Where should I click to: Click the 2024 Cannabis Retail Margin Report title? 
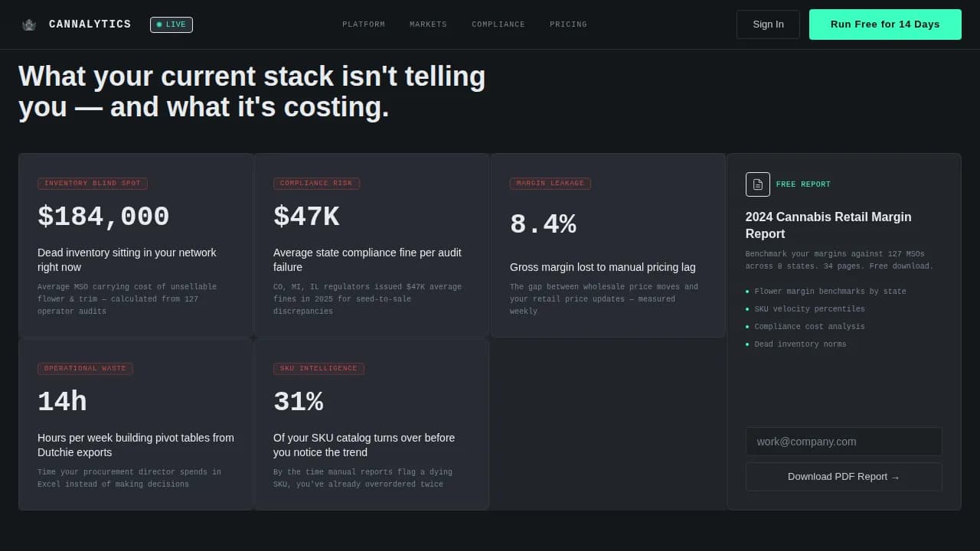(x=828, y=225)
